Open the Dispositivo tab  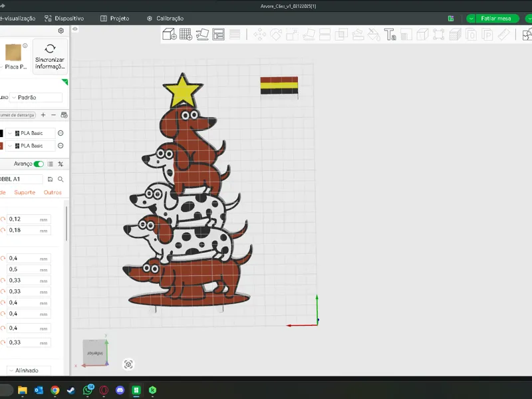[64, 19]
